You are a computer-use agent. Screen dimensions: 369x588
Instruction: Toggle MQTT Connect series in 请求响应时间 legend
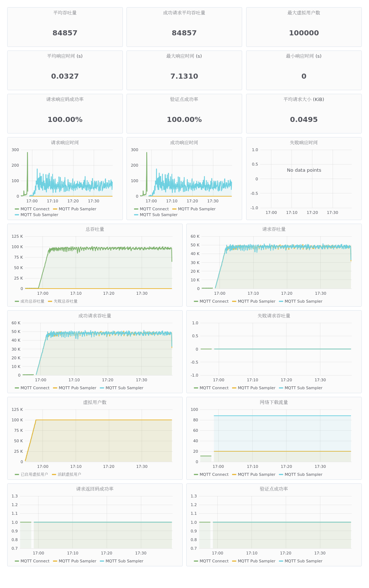point(35,209)
